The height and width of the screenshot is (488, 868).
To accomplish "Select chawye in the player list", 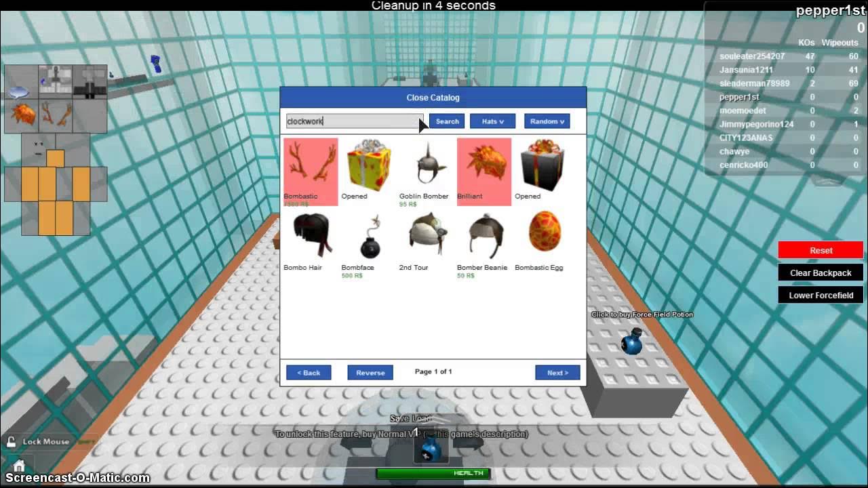I will (x=734, y=151).
